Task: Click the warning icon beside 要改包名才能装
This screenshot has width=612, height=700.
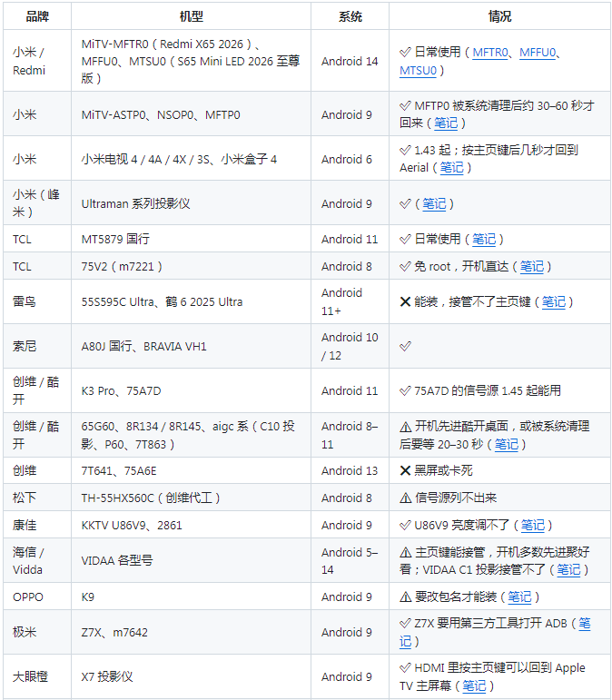Action: [x=405, y=596]
